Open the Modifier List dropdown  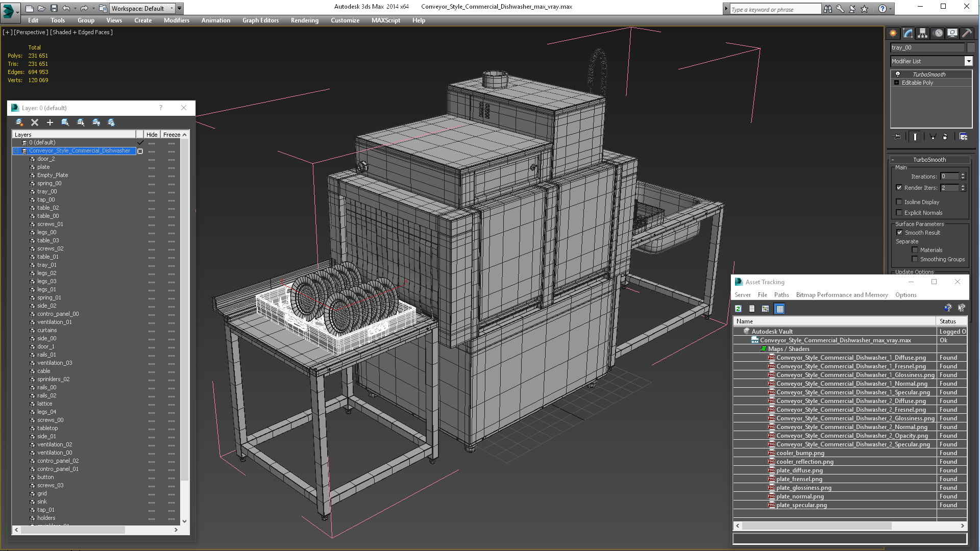968,61
